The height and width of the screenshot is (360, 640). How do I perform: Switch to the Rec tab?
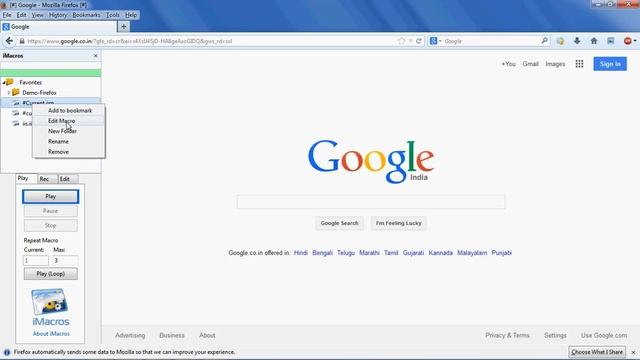pos(47,179)
